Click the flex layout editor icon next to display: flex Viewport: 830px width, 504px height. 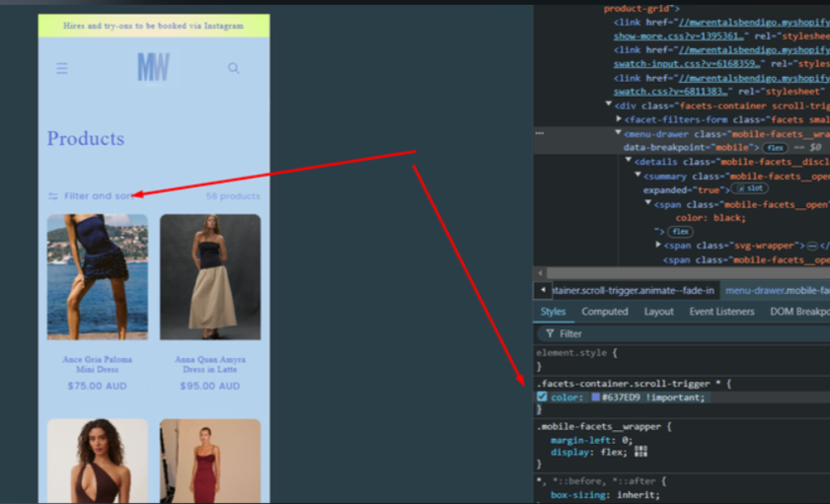click(641, 452)
